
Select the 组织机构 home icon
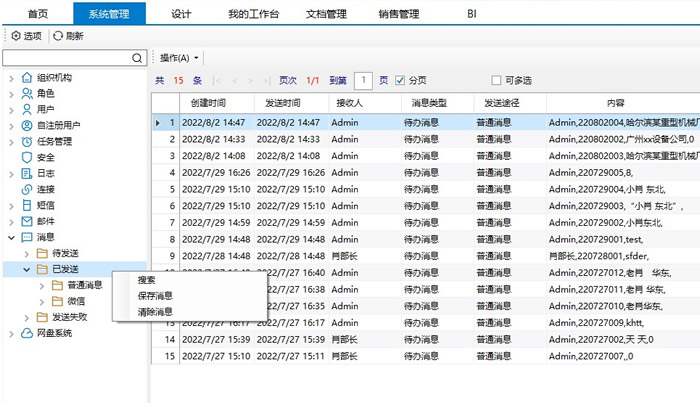(x=26, y=77)
